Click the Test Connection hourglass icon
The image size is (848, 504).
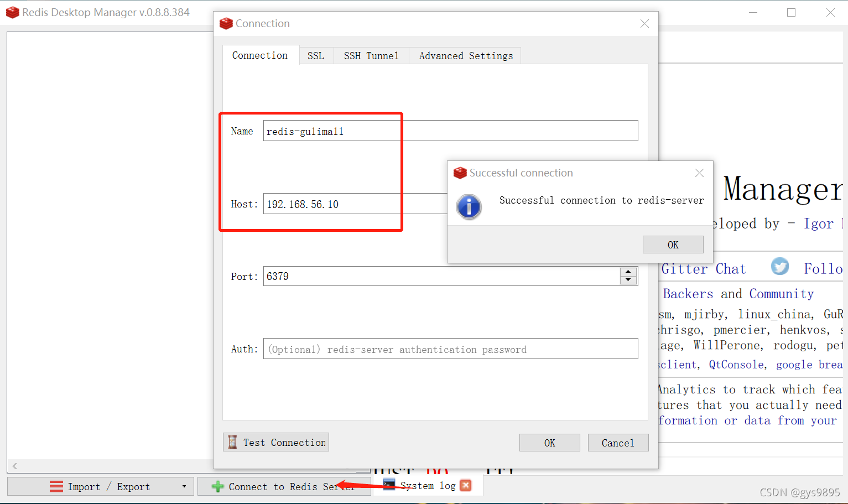232,442
